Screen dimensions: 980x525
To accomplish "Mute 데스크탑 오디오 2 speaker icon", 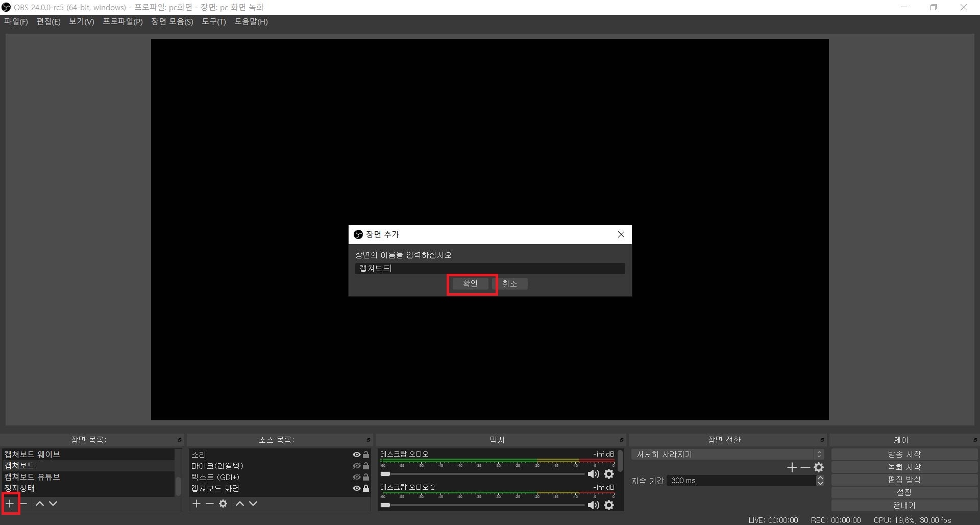I will [594, 505].
